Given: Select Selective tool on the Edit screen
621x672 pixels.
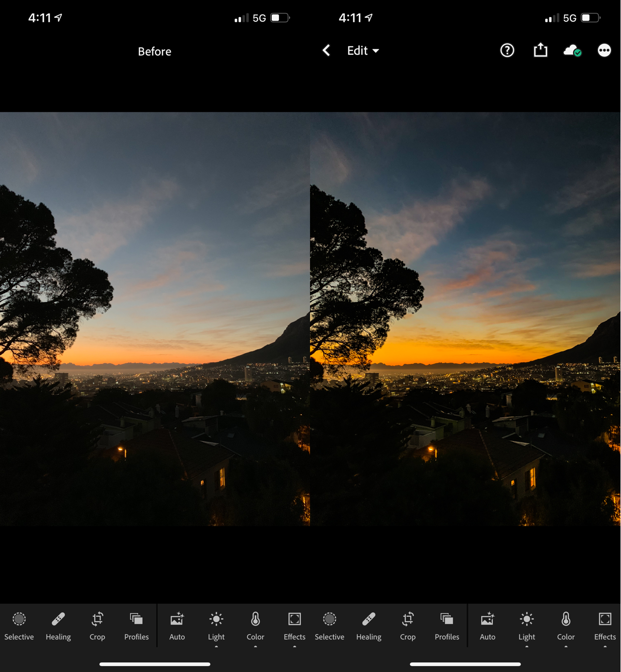Looking at the screenshot, I should point(329,626).
